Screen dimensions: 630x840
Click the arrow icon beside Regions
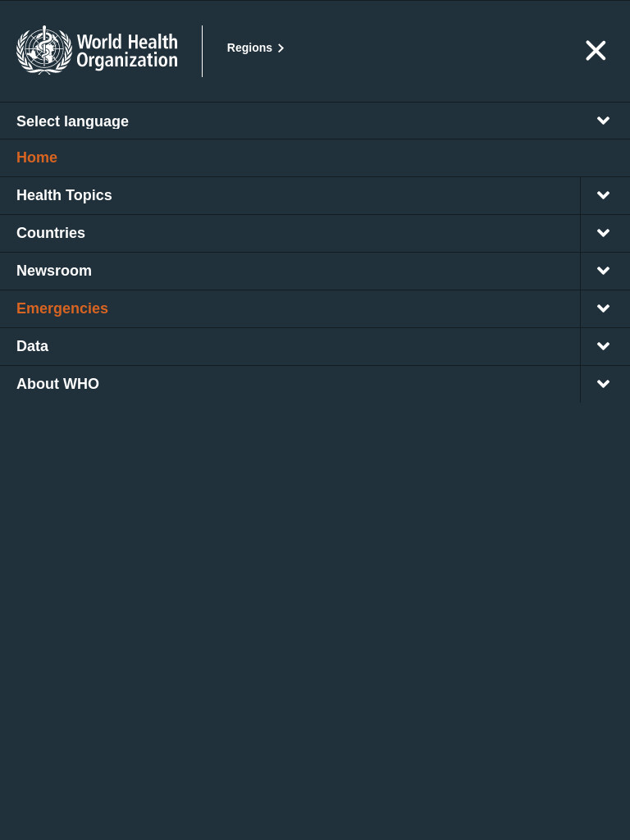pyautogui.click(x=281, y=48)
